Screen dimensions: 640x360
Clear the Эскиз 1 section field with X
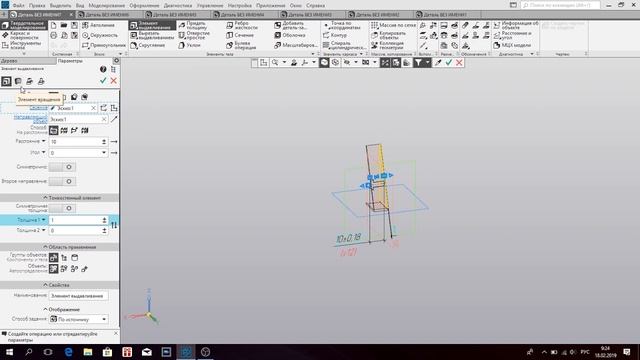click(x=93, y=108)
